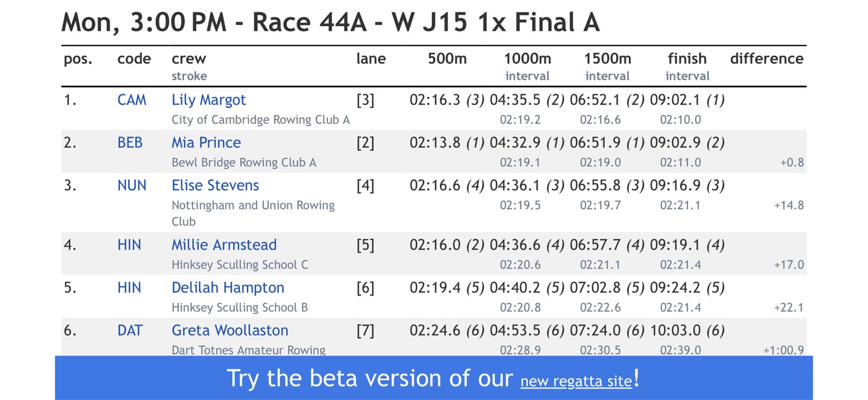The image size is (868, 400).
Task: Click the Race 44A W J15 1x heading
Action: pyautogui.click(x=330, y=23)
